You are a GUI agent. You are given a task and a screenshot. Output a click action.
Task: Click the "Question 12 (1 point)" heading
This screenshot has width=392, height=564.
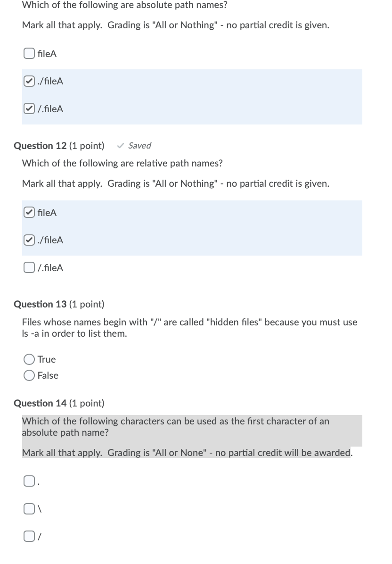click(x=59, y=146)
